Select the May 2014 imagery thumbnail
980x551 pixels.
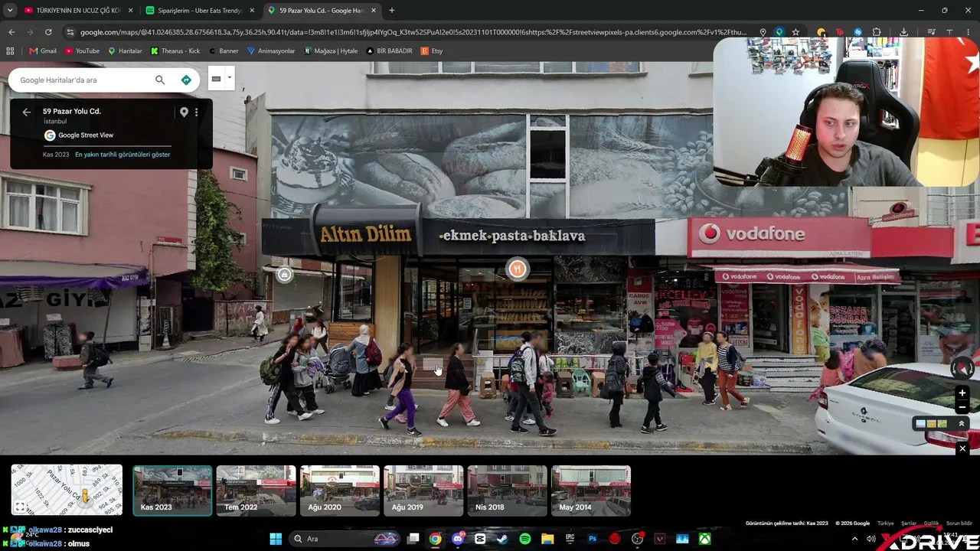tap(591, 491)
